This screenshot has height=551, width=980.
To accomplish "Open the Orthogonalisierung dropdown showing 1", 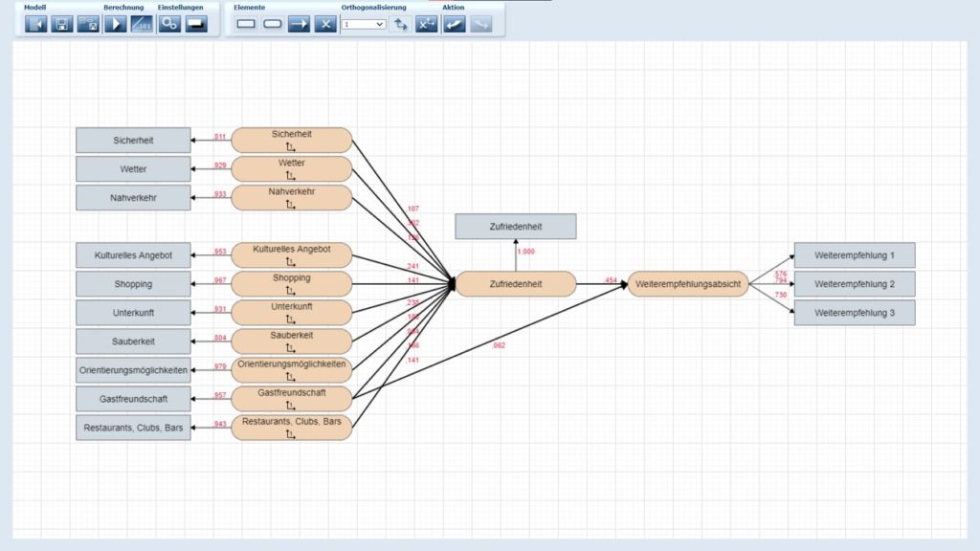I will pos(363,24).
